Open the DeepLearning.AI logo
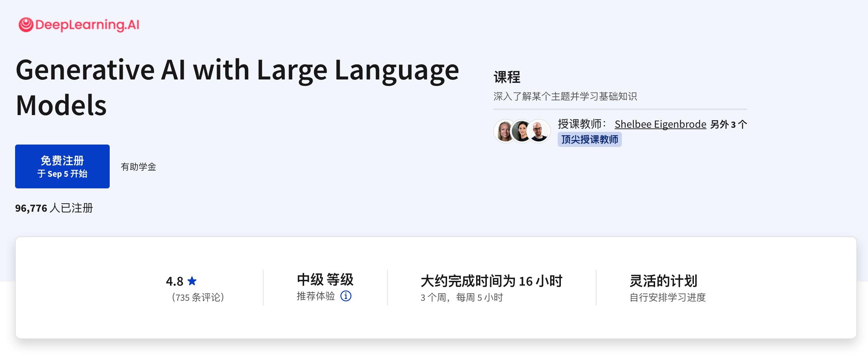This screenshot has width=868, height=361. click(x=79, y=25)
